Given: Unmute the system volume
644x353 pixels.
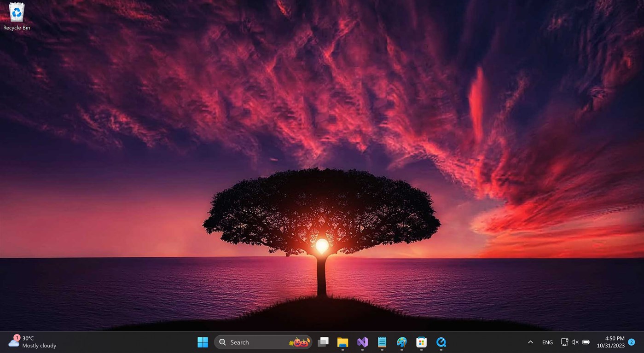Looking at the screenshot, I should click(575, 342).
